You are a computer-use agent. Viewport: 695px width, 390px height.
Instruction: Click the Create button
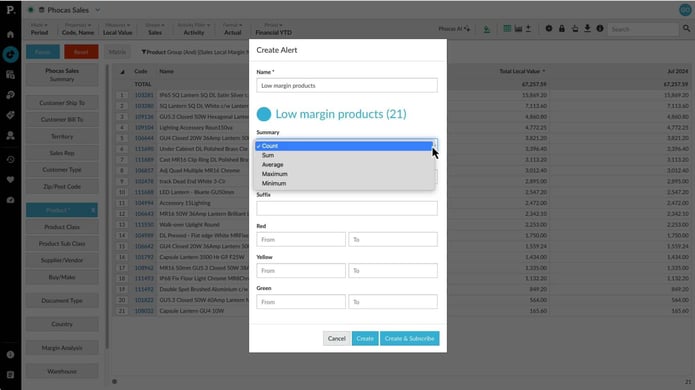(365, 338)
